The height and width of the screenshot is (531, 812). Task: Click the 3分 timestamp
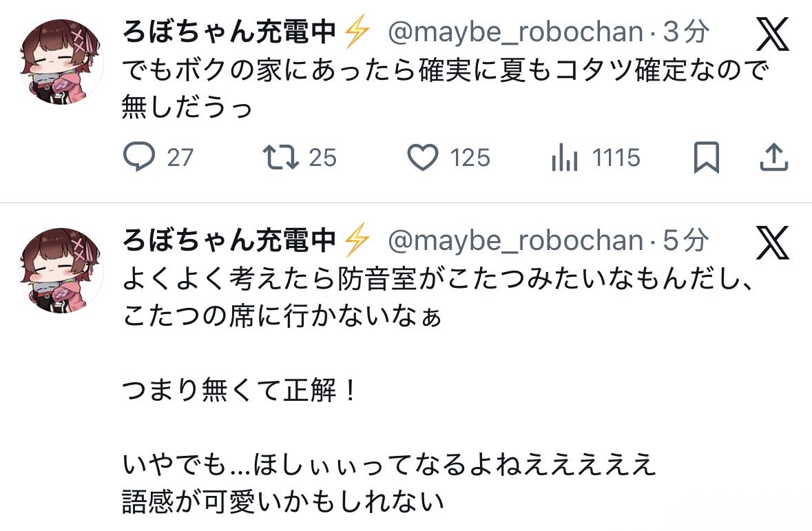685,32
